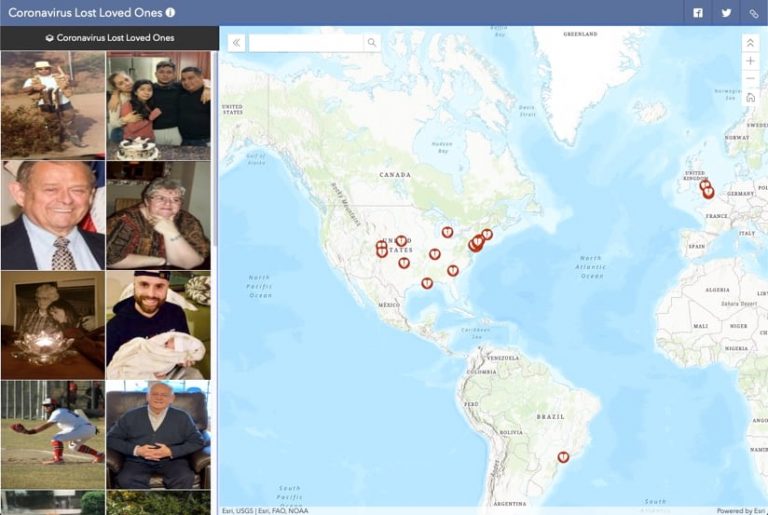Image resolution: width=768 pixels, height=515 pixels.
Task: Collapse side panel with double-left chevron
Action: (237, 43)
